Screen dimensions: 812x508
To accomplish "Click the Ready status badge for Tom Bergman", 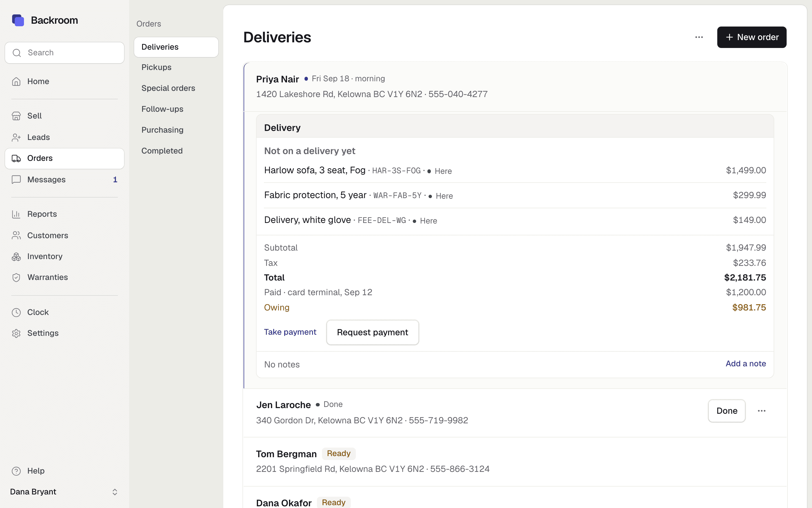I will click(x=339, y=454).
